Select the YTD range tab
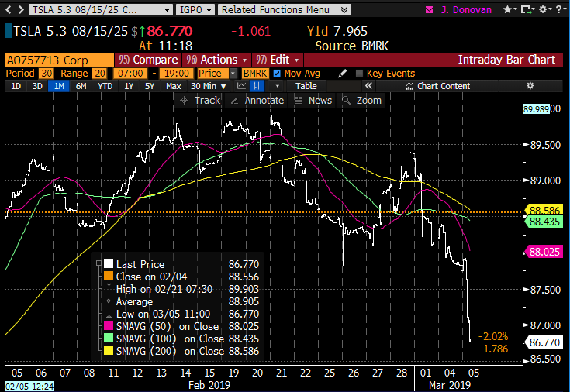The height and width of the screenshot is (392, 570). tap(105, 86)
